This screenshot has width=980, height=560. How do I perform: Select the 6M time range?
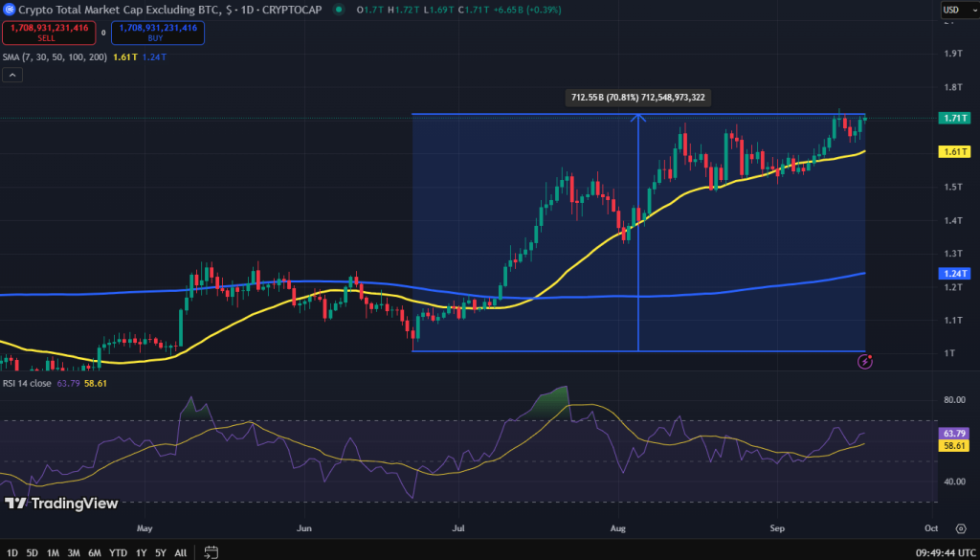95,552
